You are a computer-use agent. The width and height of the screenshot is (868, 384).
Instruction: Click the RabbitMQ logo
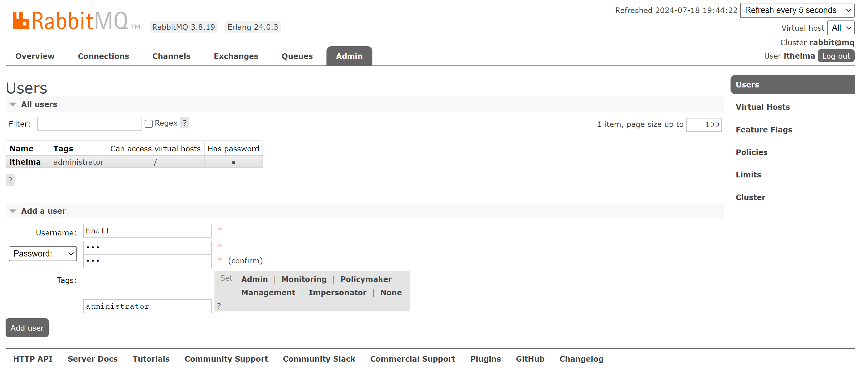click(71, 21)
